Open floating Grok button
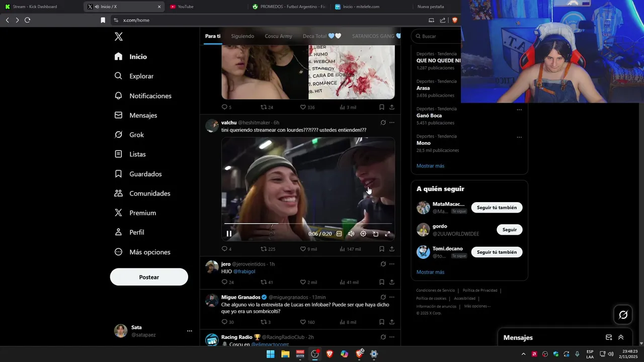This screenshot has width=644, height=362. click(623, 315)
